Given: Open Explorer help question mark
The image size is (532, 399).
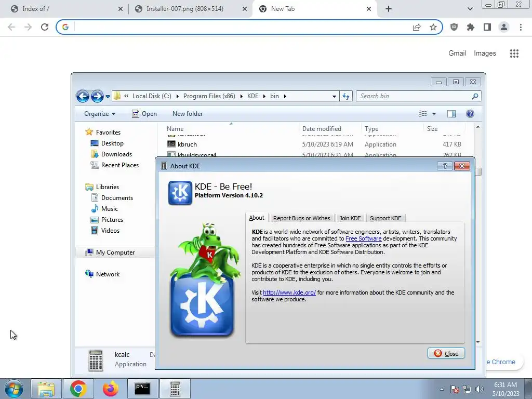Looking at the screenshot, I should [x=470, y=114].
